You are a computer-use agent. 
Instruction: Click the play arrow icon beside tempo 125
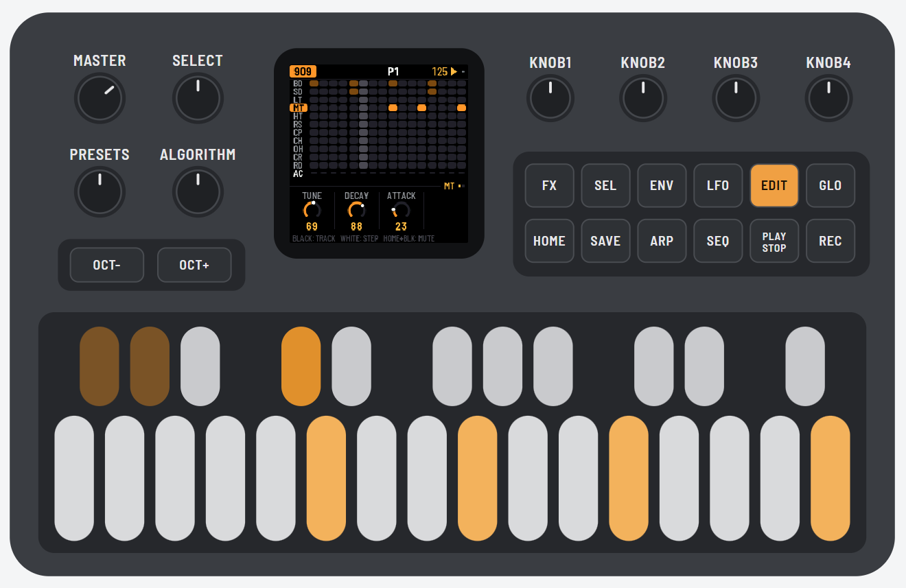pos(454,71)
